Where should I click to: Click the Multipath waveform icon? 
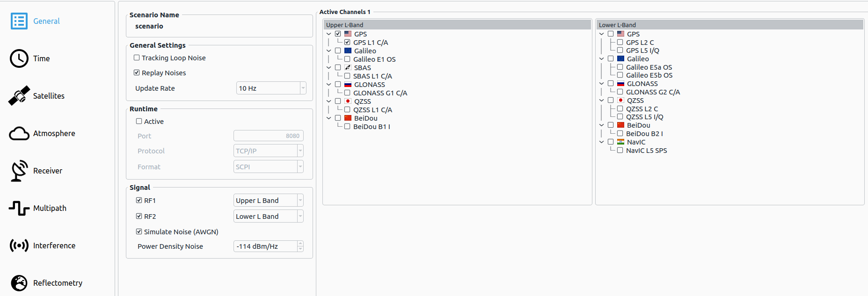tap(19, 208)
